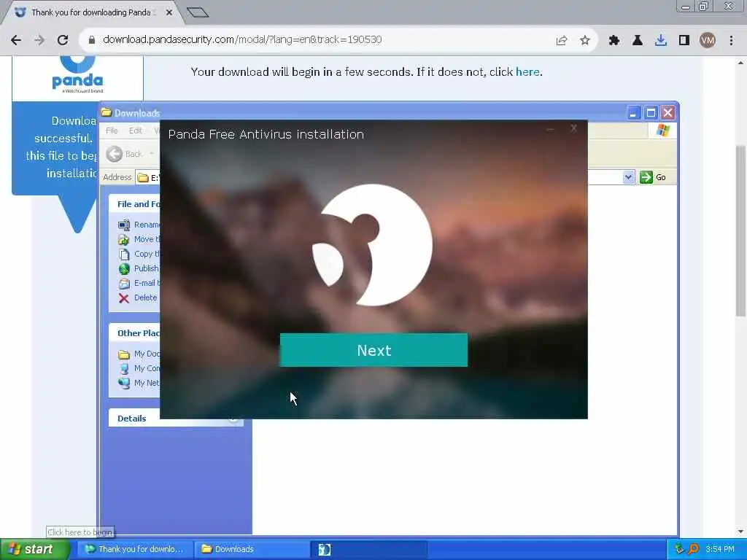Open File menu in Downloads window
This screenshot has height=560, width=747.
coord(112,131)
